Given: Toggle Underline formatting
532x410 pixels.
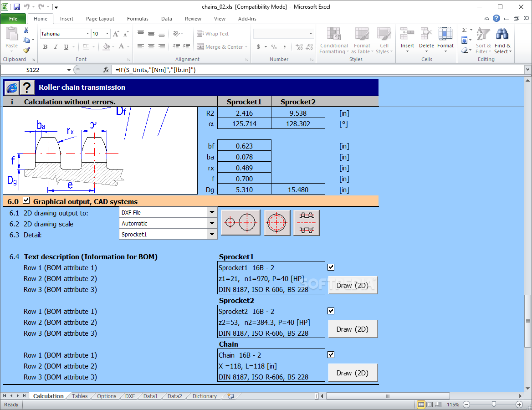Looking at the screenshot, I should 66,47.
